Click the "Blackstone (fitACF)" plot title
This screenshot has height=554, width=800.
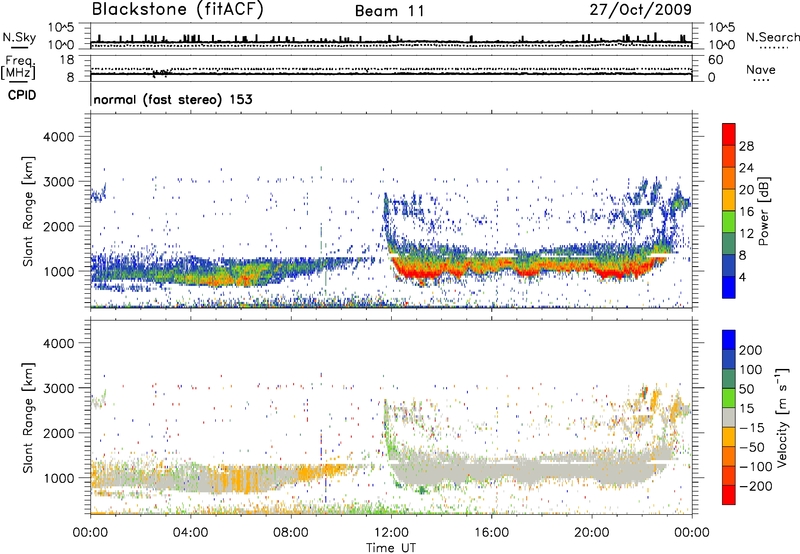pos(178,10)
